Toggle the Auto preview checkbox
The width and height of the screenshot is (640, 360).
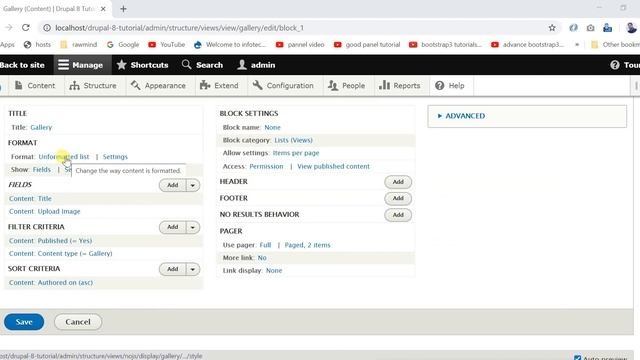pos(578,358)
